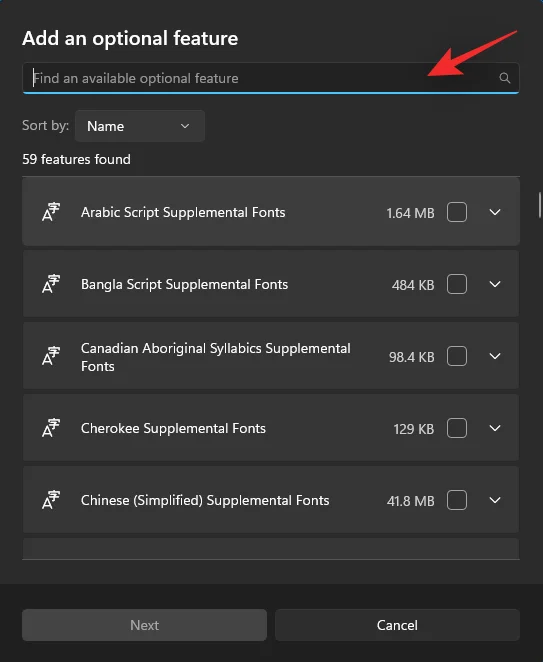Open the Sort by Name dropdown
The image size is (543, 662).
(140, 126)
